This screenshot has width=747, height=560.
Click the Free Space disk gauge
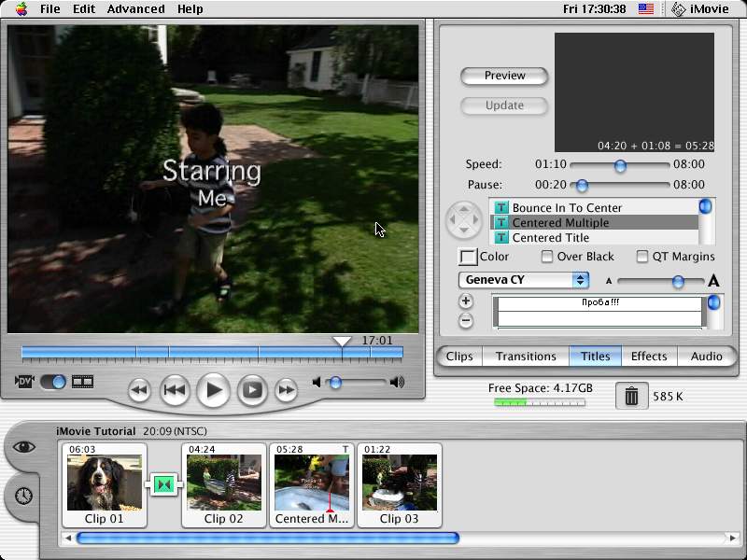point(540,403)
